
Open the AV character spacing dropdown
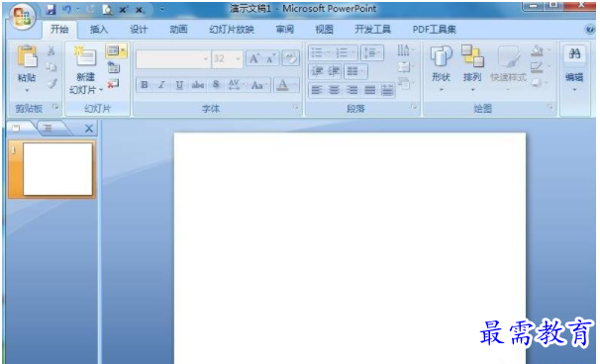click(x=236, y=85)
